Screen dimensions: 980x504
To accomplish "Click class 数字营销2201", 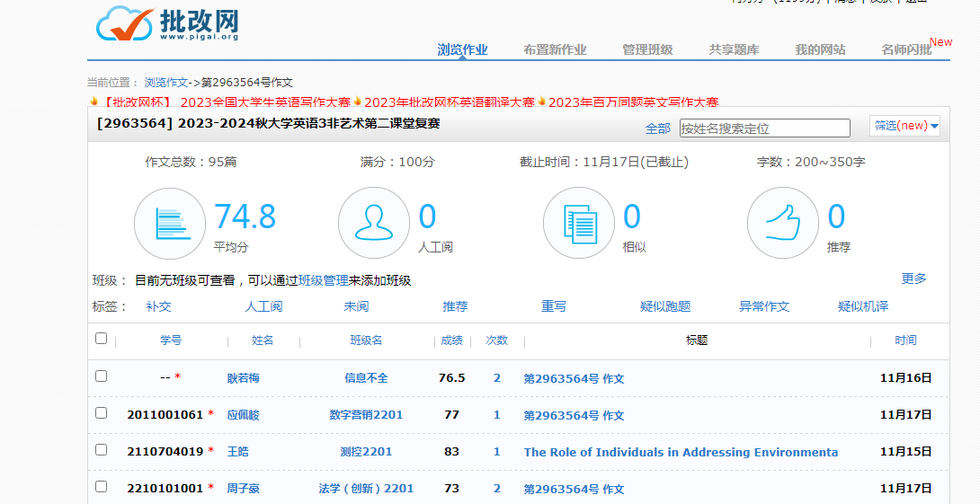I will (x=366, y=415).
